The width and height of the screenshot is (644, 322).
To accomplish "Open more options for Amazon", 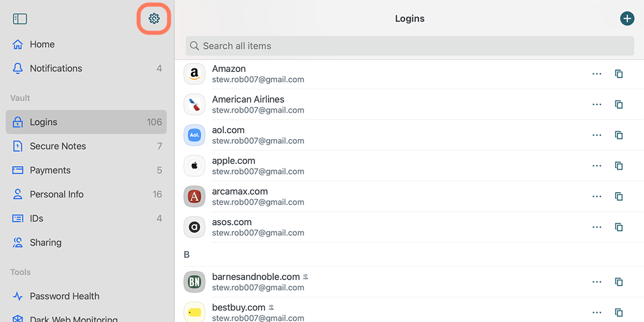I will pyautogui.click(x=597, y=74).
